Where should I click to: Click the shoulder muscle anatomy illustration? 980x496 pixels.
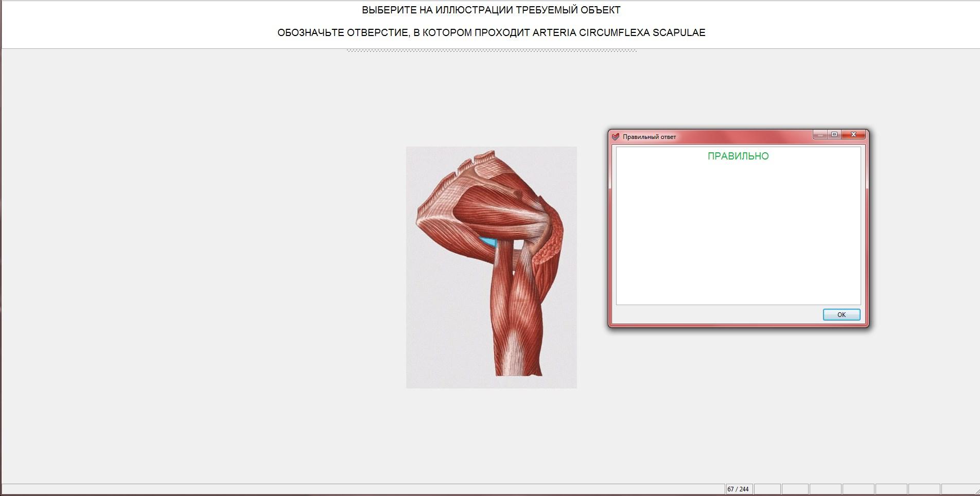(x=492, y=268)
